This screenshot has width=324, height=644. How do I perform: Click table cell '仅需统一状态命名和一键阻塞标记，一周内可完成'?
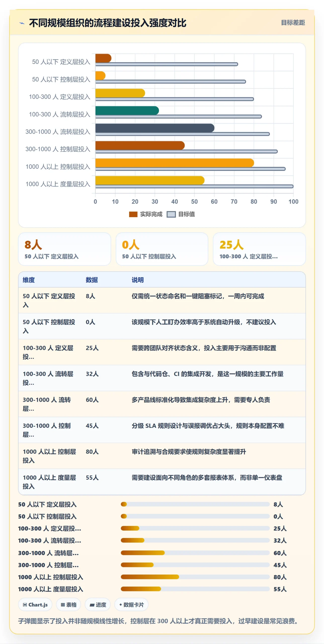click(198, 296)
